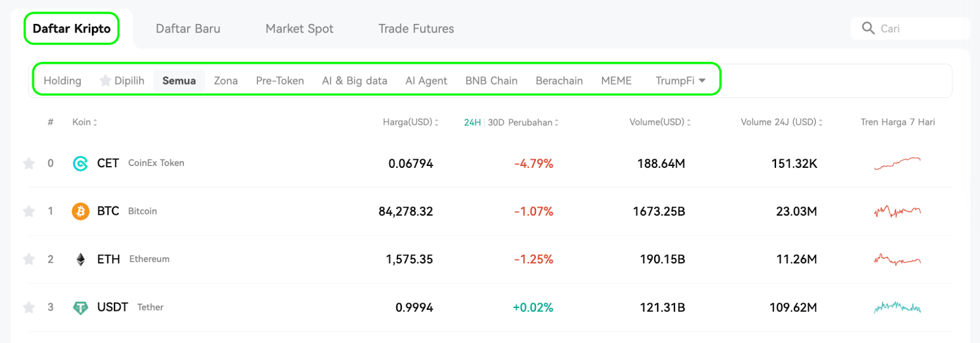Image resolution: width=980 pixels, height=343 pixels.
Task: Sort by Volume 24J (USD) column
Action: pos(781,123)
